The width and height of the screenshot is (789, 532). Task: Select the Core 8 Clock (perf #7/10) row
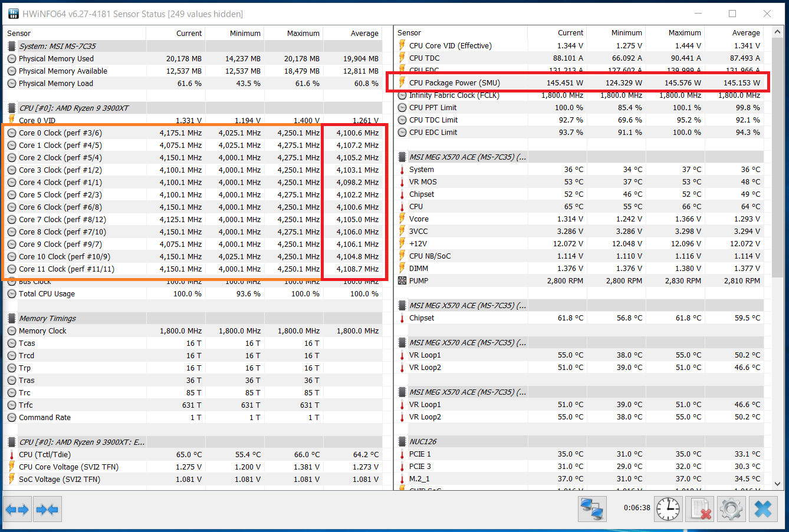tap(192, 232)
